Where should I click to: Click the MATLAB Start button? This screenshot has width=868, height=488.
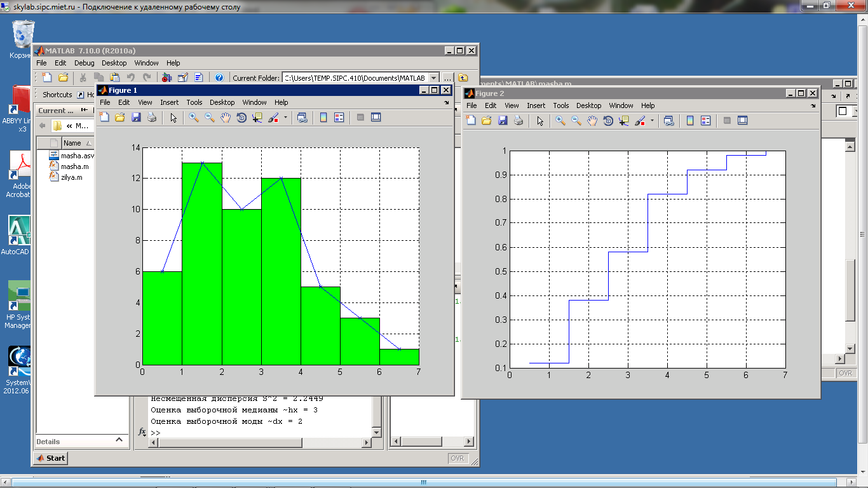[51, 458]
